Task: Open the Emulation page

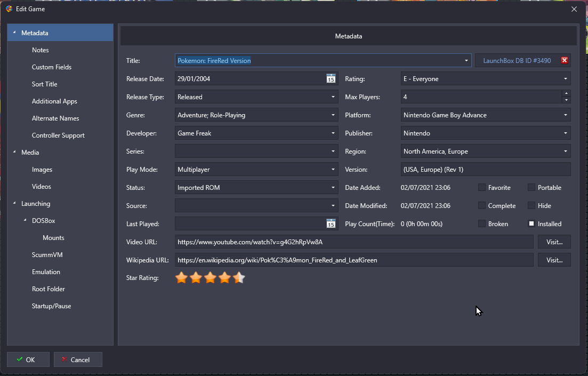Action: pyautogui.click(x=46, y=272)
